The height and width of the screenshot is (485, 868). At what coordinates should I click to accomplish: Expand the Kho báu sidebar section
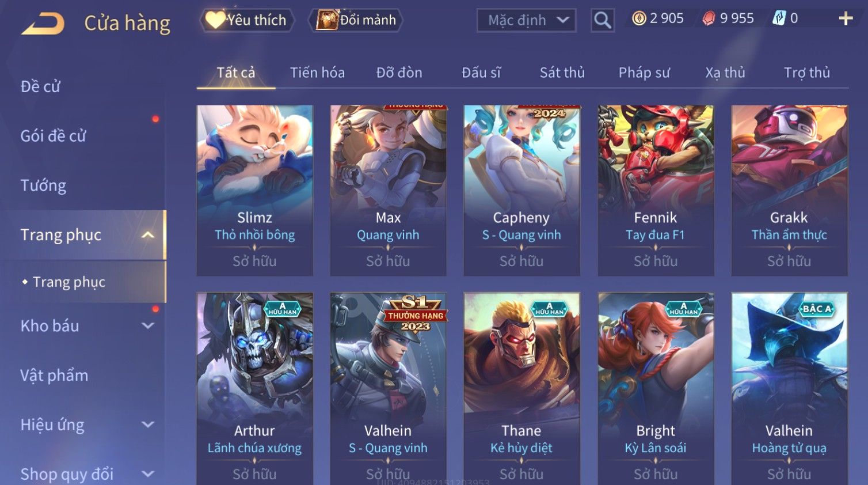148,325
